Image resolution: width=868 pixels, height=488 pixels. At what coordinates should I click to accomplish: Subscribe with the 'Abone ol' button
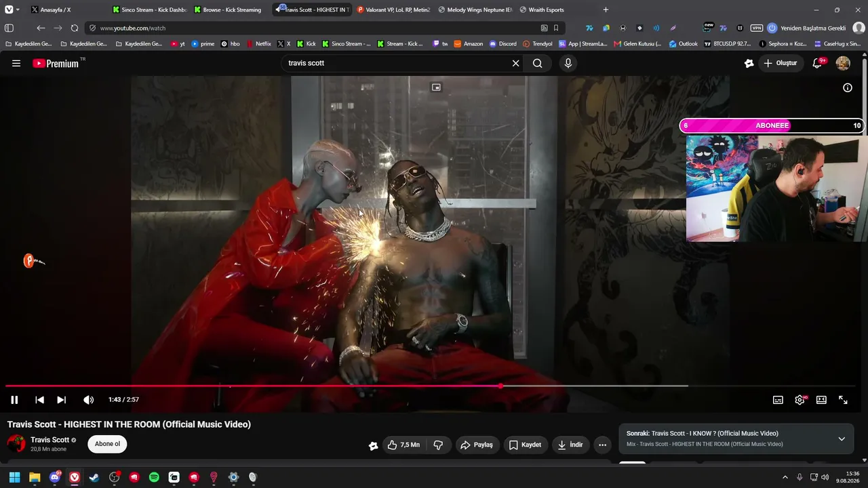pyautogui.click(x=107, y=444)
